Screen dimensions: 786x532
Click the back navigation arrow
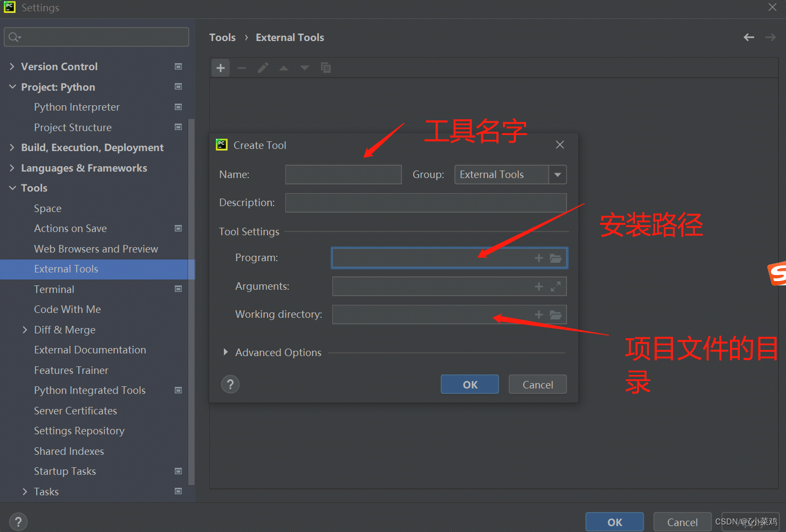pyautogui.click(x=749, y=37)
